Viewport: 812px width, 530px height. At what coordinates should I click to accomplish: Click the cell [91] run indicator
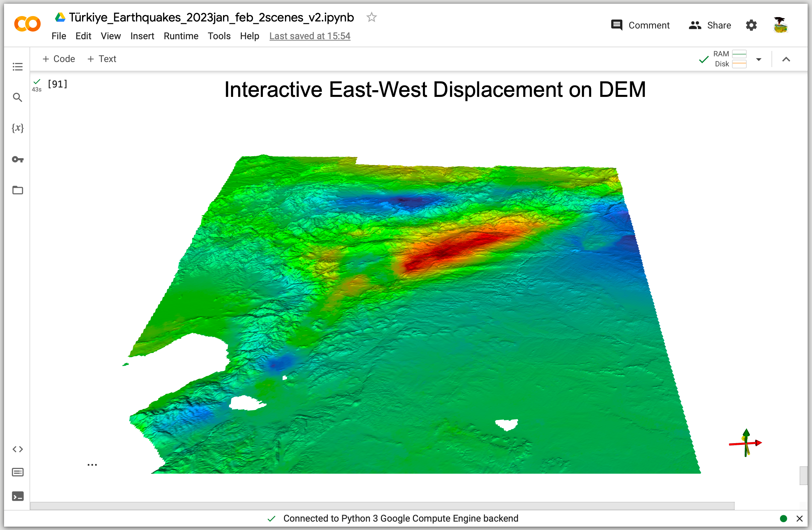click(57, 84)
